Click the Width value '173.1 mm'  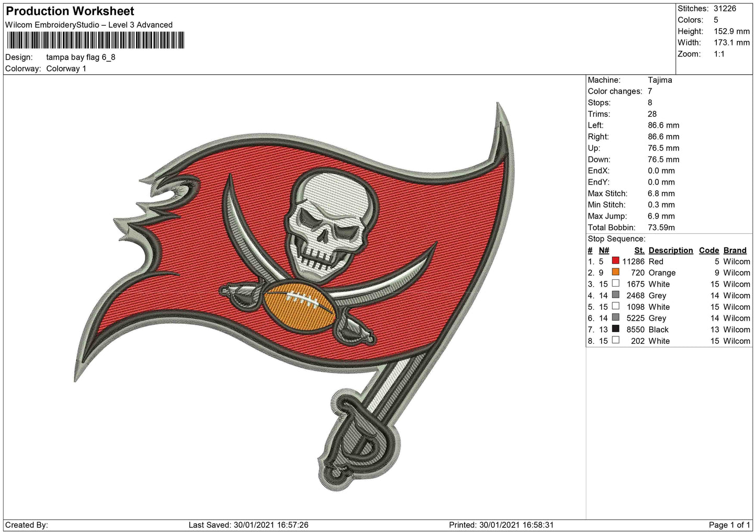pyautogui.click(x=731, y=42)
